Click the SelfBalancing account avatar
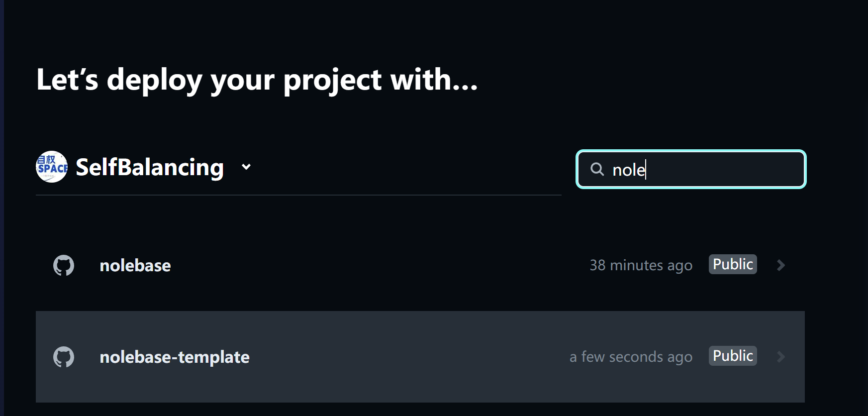This screenshot has height=416, width=868. 52,167
